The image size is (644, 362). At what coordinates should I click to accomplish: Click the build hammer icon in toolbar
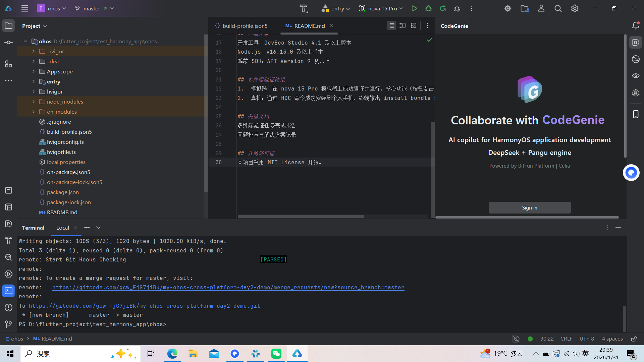304,8
